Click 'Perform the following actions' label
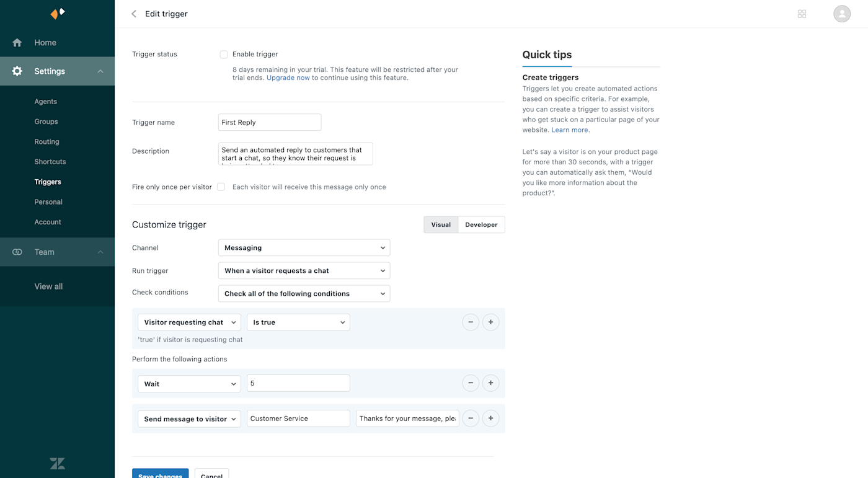Screen dimensions: 868x478 coord(180,360)
